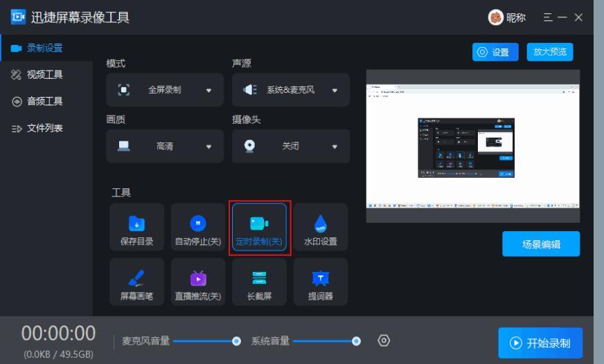Open the 长截屏 long screenshot tool

[x=258, y=282]
